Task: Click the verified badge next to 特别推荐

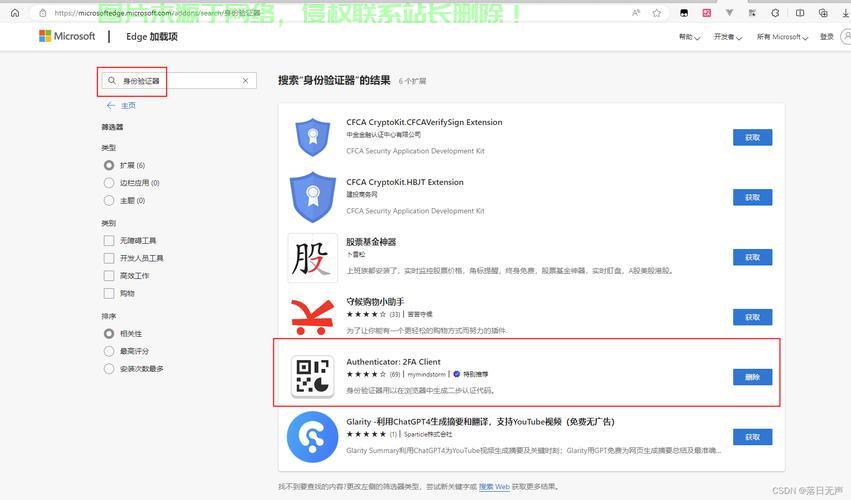Action: point(456,374)
